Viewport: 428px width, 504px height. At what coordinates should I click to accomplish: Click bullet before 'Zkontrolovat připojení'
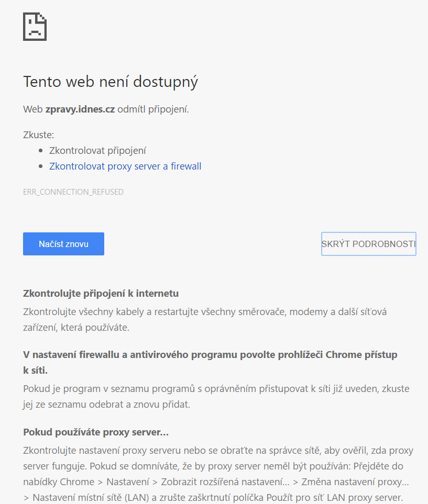pyautogui.click(x=41, y=151)
